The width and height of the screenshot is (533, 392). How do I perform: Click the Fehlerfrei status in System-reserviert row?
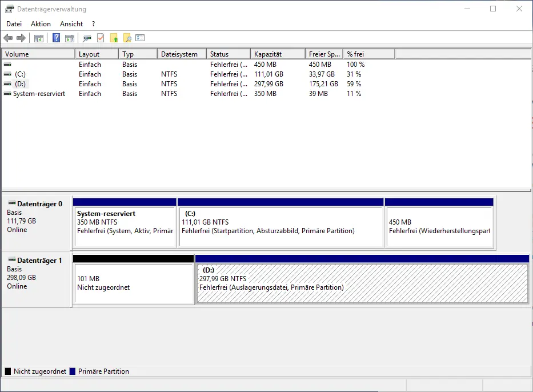(x=229, y=94)
